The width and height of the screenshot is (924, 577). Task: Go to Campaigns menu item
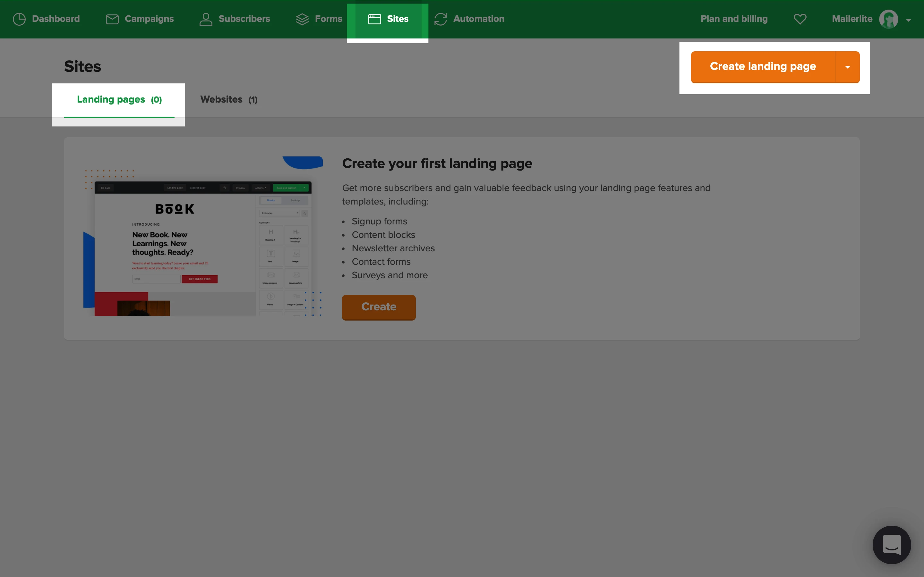coord(149,19)
